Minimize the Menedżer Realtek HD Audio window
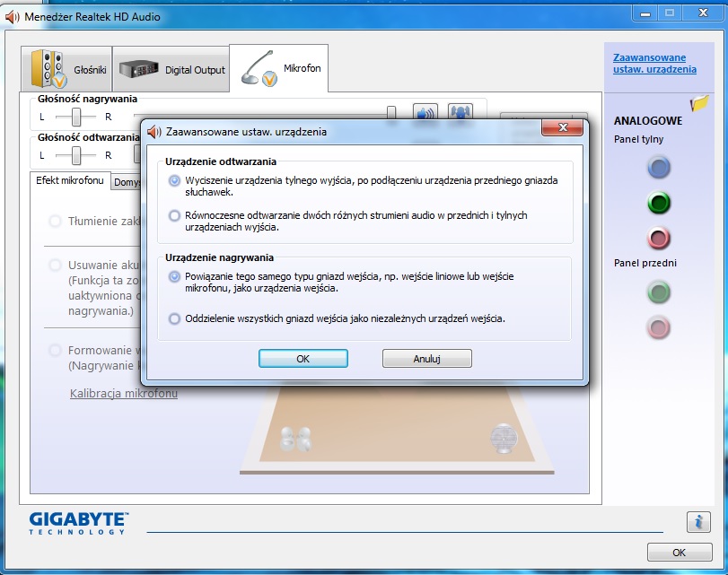This screenshot has height=575, width=728. 645,13
